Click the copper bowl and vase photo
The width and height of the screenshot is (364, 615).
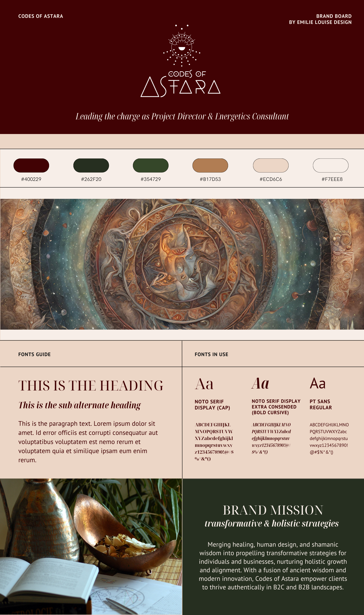click(91, 546)
